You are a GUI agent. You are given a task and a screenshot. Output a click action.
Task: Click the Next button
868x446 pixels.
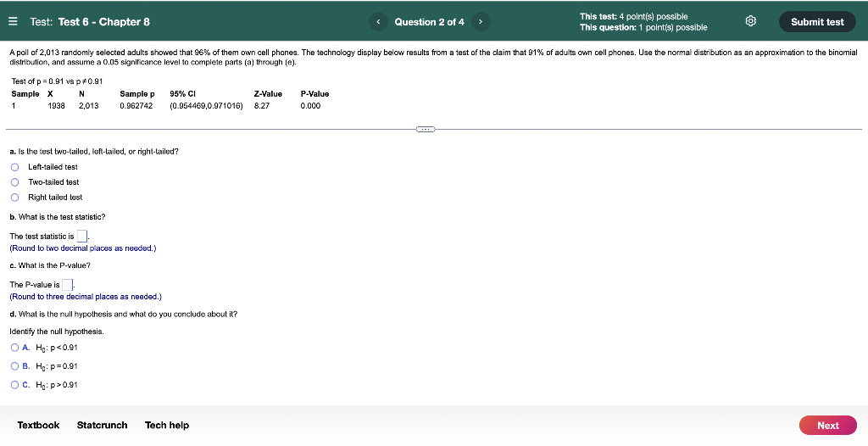click(x=827, y=426)
